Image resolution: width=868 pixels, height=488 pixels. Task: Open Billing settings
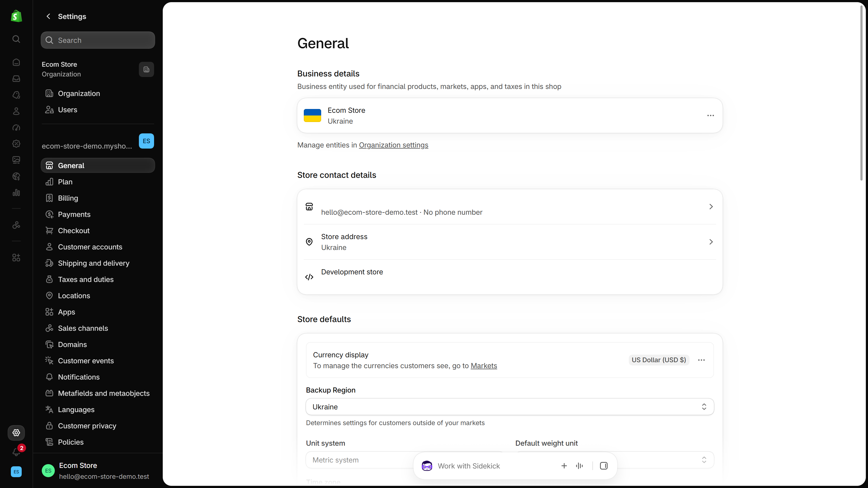(x=98, y=198)
